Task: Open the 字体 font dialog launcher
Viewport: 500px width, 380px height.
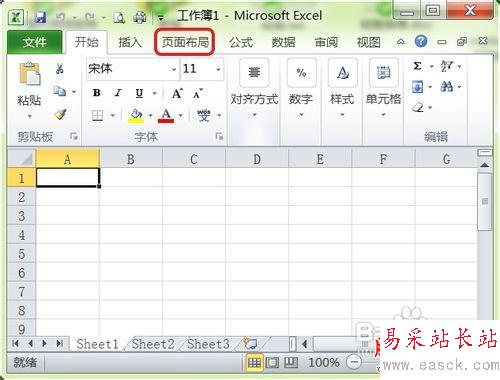Action: tap(219, 136)
